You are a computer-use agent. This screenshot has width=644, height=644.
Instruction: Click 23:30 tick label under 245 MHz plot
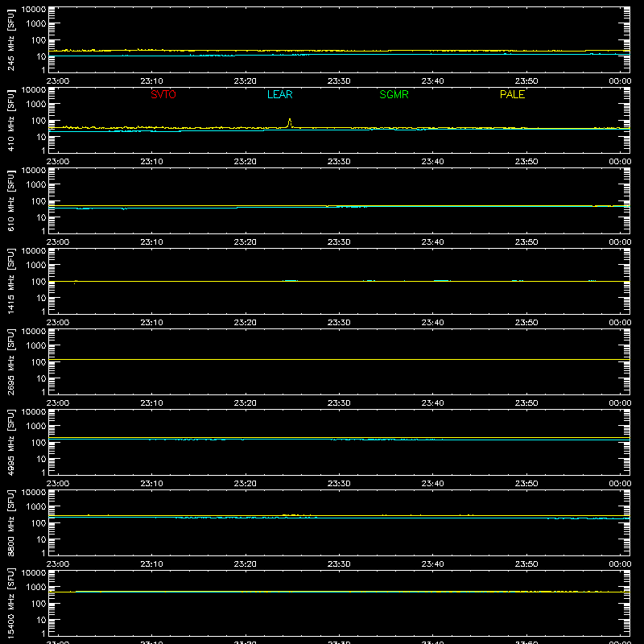[339, 81]
